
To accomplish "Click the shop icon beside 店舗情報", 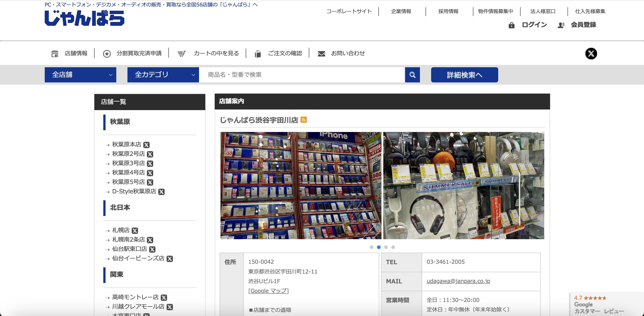I will click(55, 53).
